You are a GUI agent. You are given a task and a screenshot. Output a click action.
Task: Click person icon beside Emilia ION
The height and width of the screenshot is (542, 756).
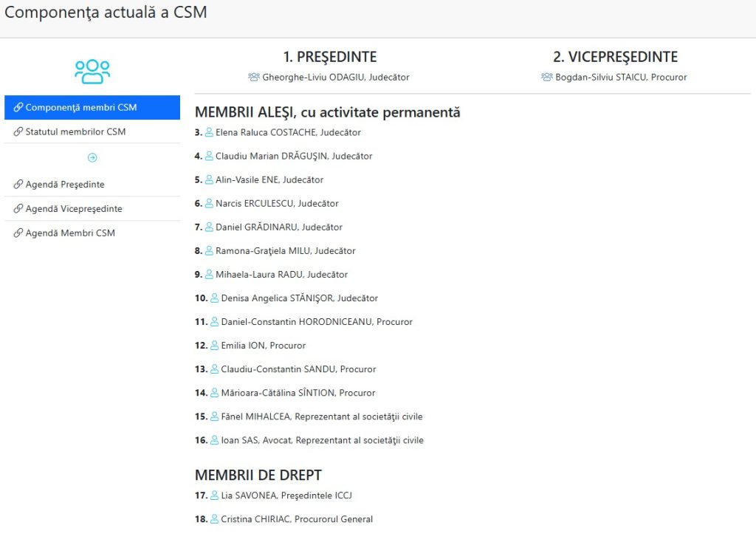click(215, 346)
